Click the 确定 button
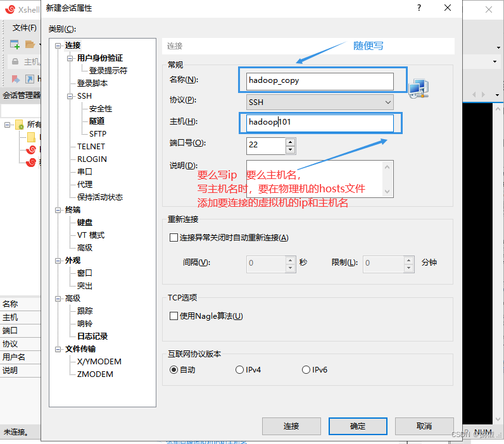 coord(358,426)
